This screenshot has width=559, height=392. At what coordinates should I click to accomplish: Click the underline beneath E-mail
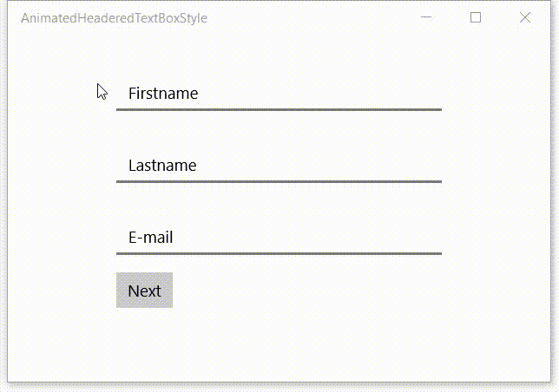coord(279,254)
